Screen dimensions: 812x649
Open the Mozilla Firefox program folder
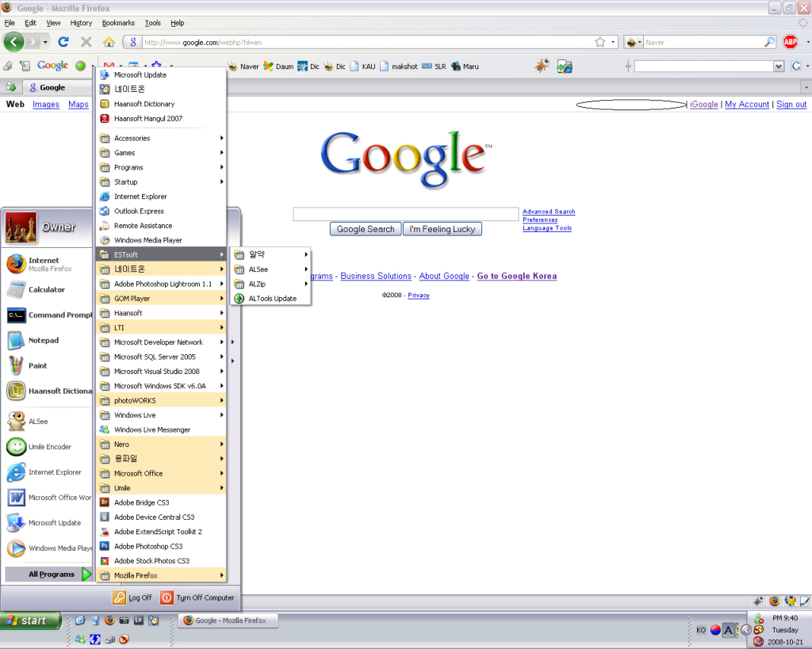pos(161,575)
